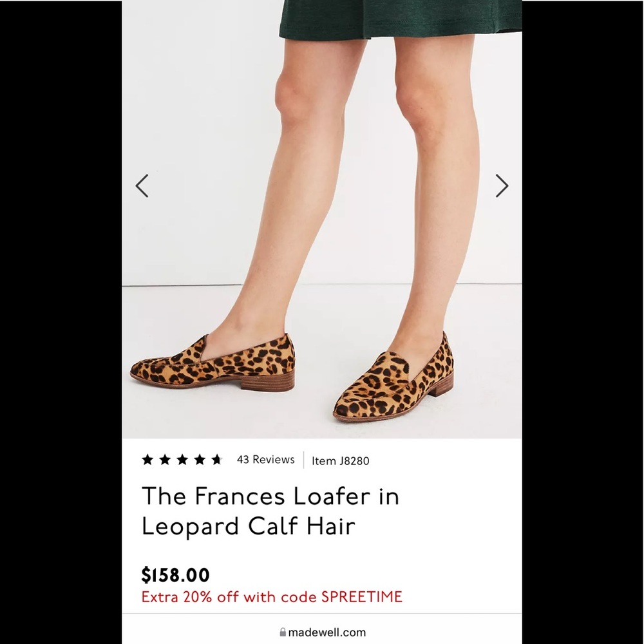This screenshot has height=644, width=644.
Task: Select the product title text
Action: coord(270,511)
